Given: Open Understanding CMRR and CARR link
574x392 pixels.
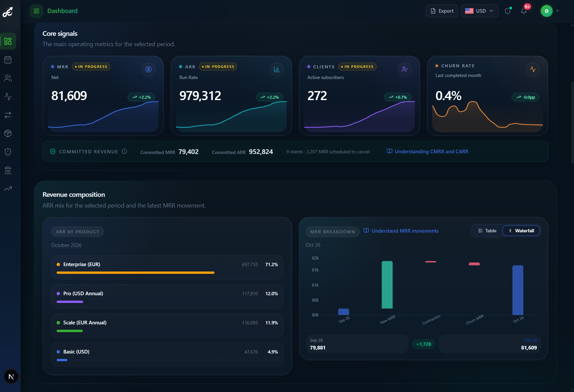Looking at the screenshot, I should coord(428,152).
